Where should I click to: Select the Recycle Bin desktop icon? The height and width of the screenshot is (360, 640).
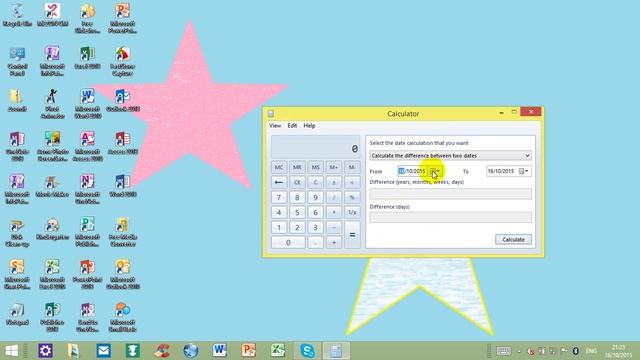(17, 15)
